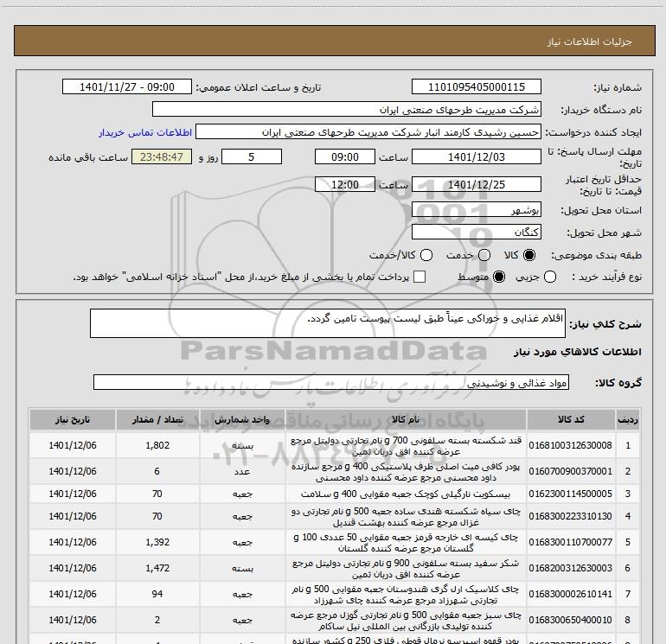
Task: Click the اطلاعات کالاهای مورد نیاز heading
Action: point(577,352)
